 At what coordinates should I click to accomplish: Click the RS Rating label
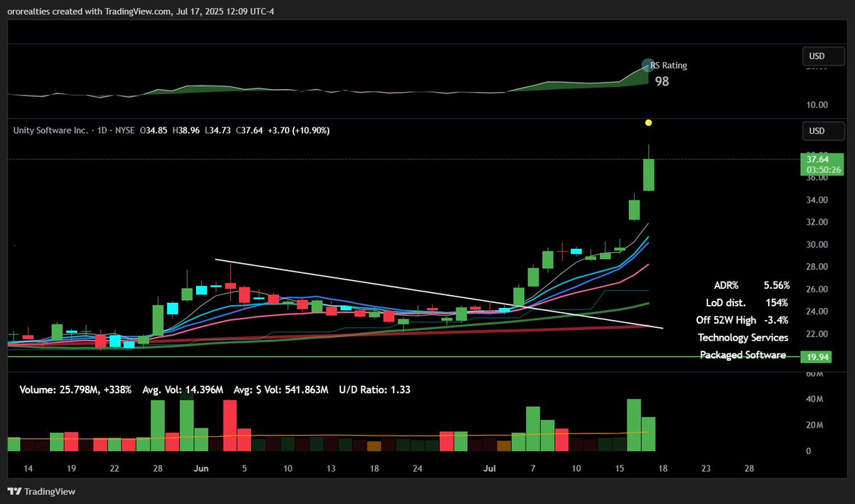(x=668, y=66)
